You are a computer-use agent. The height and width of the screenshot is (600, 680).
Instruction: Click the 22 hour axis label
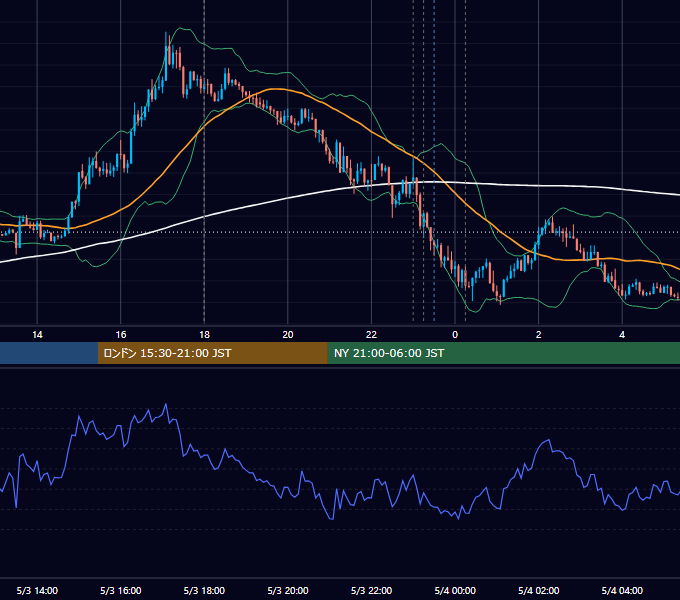click(x=371, y=335)
